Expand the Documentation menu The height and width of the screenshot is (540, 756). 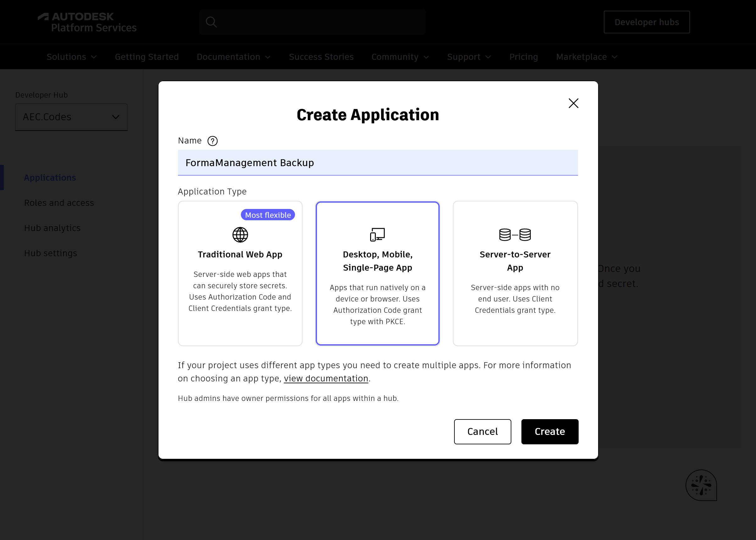[x=234, y=57]
